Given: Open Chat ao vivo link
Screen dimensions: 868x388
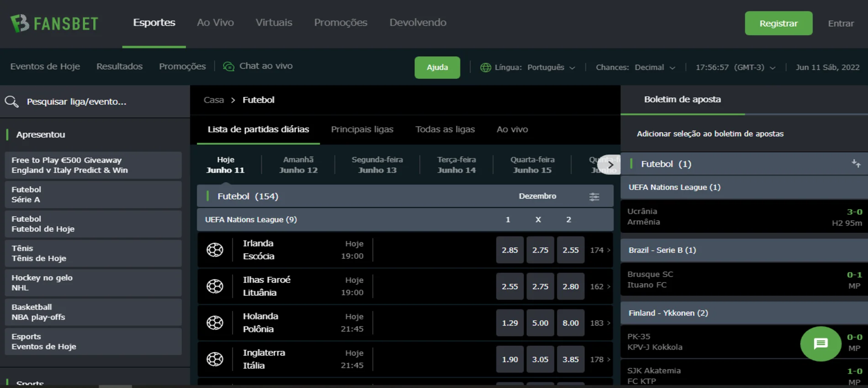Looking at the screenshot, I should point(258,66).
